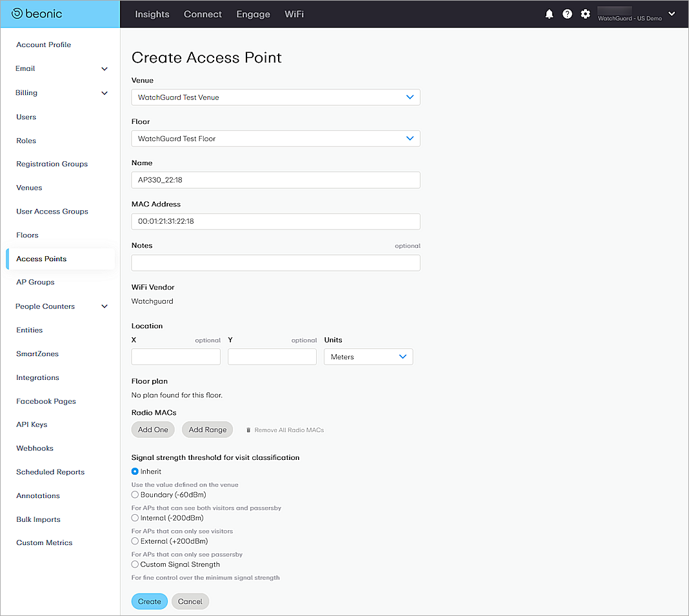689x616 pixels.
Task: Open the Units dropdown chevron icon
Action: [403, 356]
